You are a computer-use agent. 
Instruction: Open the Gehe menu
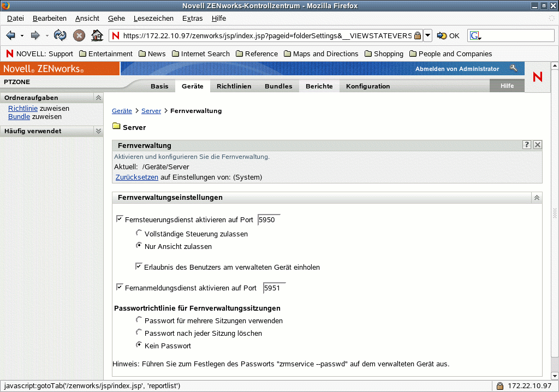[x=117, y=18]
